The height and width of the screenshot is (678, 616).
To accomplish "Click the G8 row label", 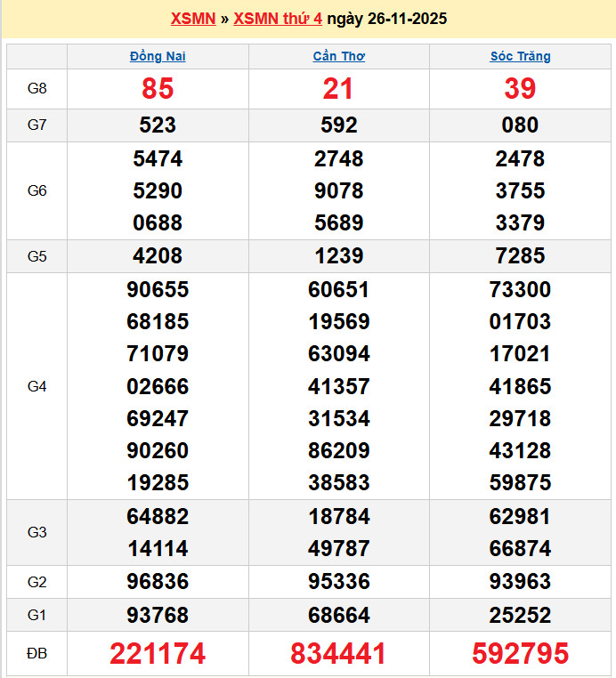I will tap(36, 89).
